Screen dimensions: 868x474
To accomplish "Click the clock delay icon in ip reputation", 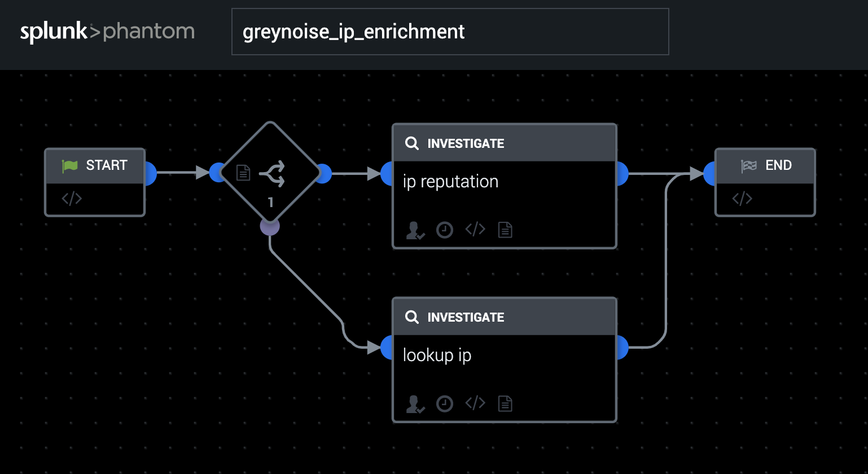I will (445, 230).
